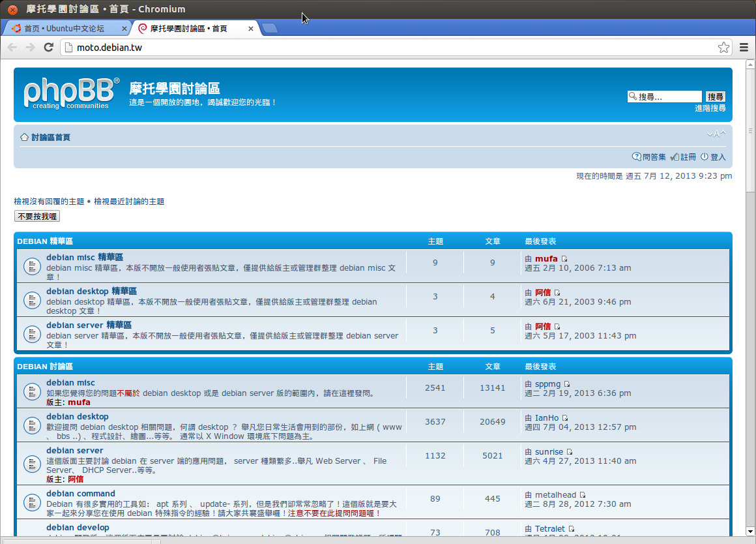
Task: Click the vertical scrollbar up arrow
Action: tap(749, 64)
